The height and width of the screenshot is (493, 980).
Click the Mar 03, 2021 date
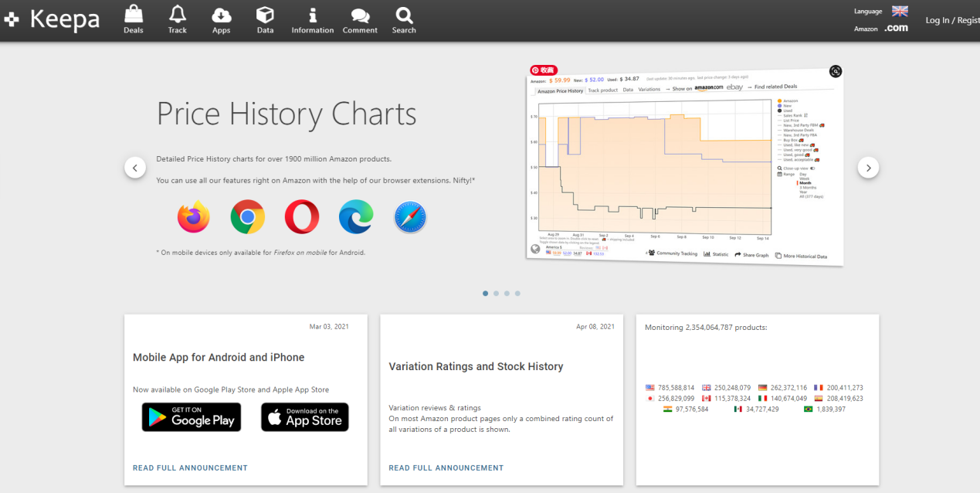pos(329,327)
